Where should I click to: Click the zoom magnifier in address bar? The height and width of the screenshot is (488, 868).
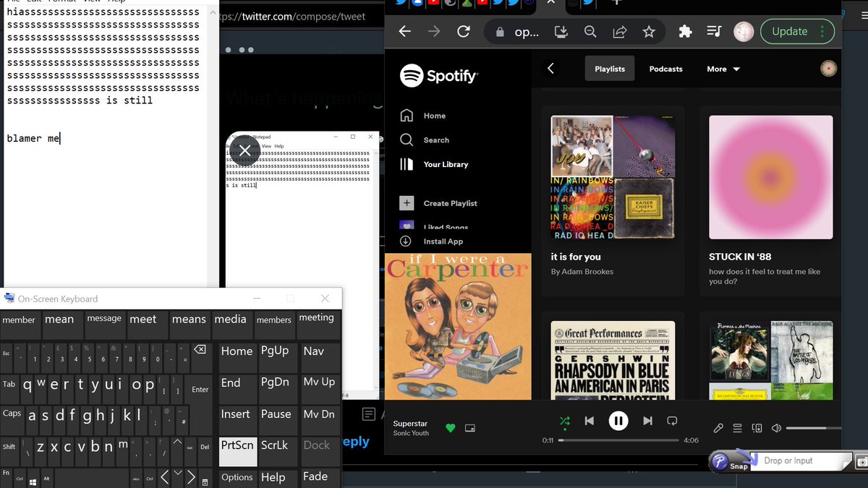pos(590,32)
